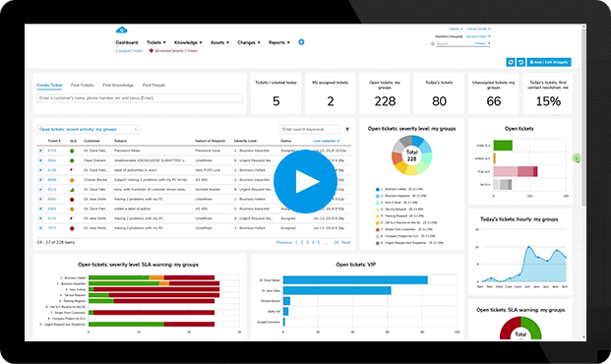Switch to the Find People tab
Image resolution: width=611 pixels, height=364 pixels.
tap(153, 85)
